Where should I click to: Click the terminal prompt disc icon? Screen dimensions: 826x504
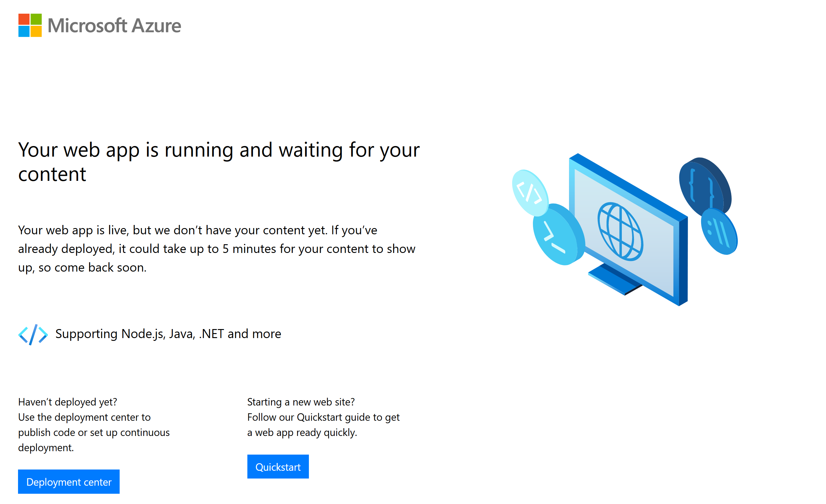click(x=559, y=235)
